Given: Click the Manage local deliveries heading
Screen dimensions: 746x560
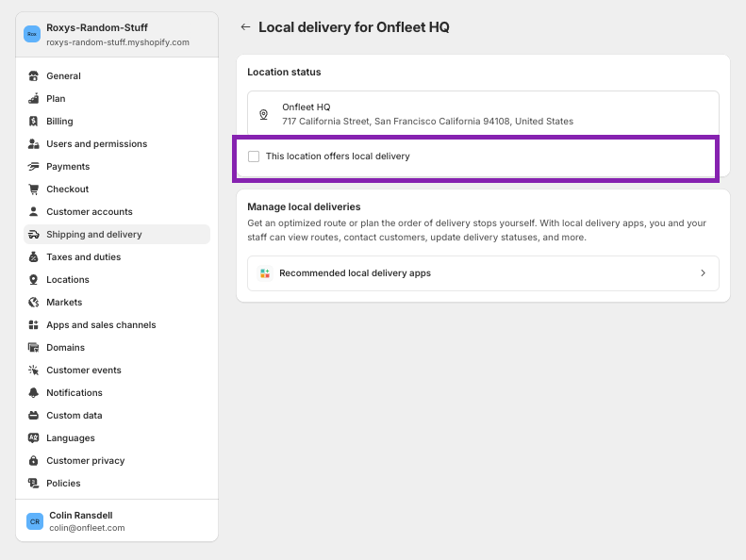Looking at the screenshot, I should pyautogui.click(x=304, y=207).
